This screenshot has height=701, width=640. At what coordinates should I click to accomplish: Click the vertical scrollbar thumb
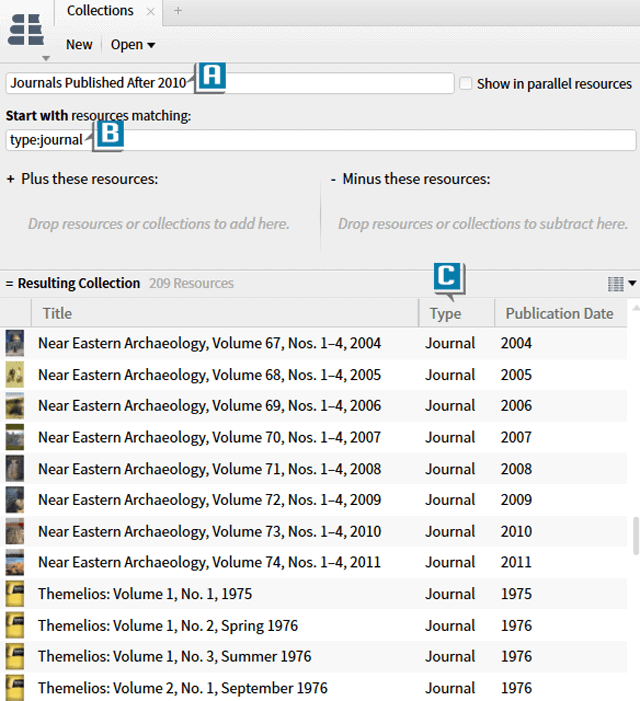coord(634,535)
